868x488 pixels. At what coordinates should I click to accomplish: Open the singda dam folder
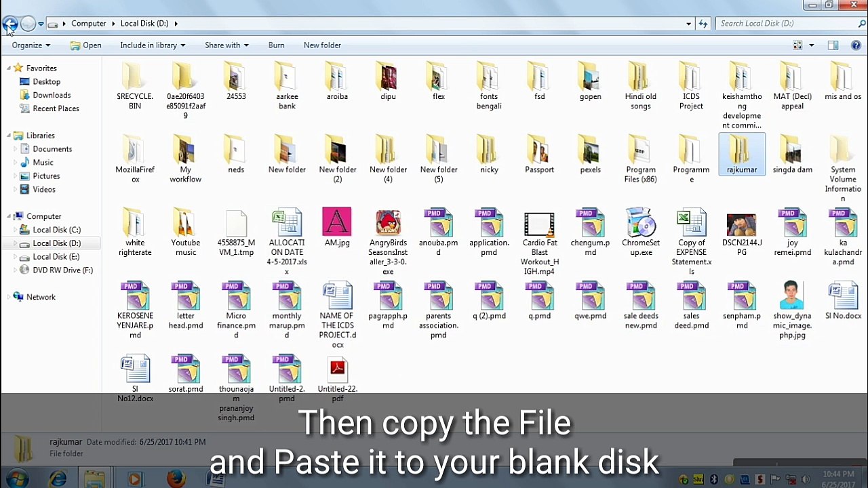click(x=792, y=155)
